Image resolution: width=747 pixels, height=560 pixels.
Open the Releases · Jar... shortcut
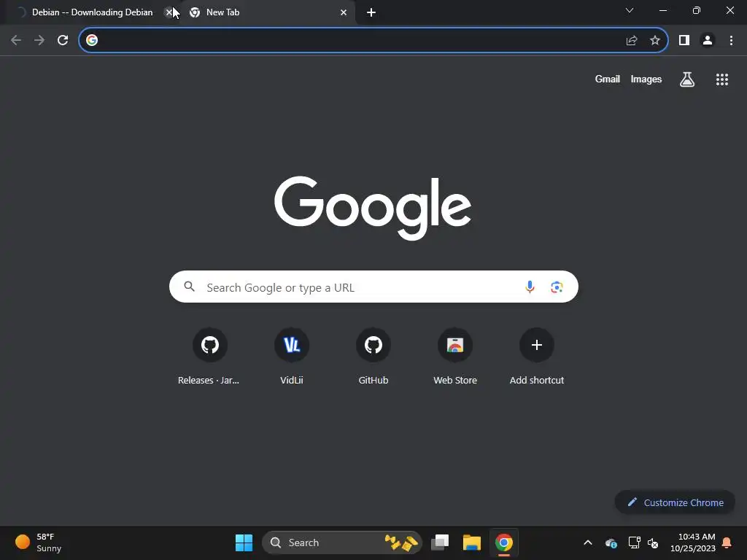[209, 356]
